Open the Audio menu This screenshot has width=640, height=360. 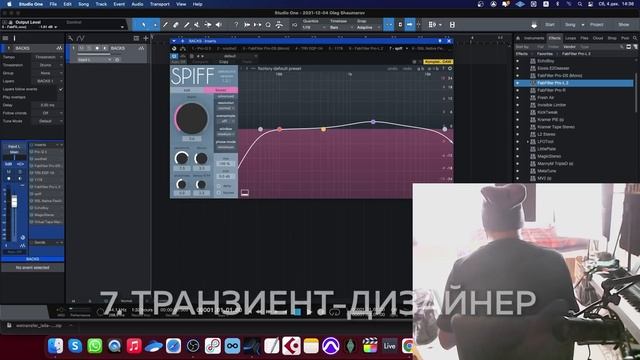tap(137, 4)
